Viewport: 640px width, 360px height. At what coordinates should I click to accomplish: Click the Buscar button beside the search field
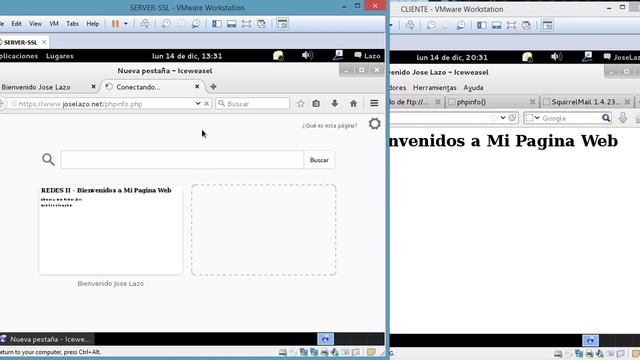[x=319, y=160]
